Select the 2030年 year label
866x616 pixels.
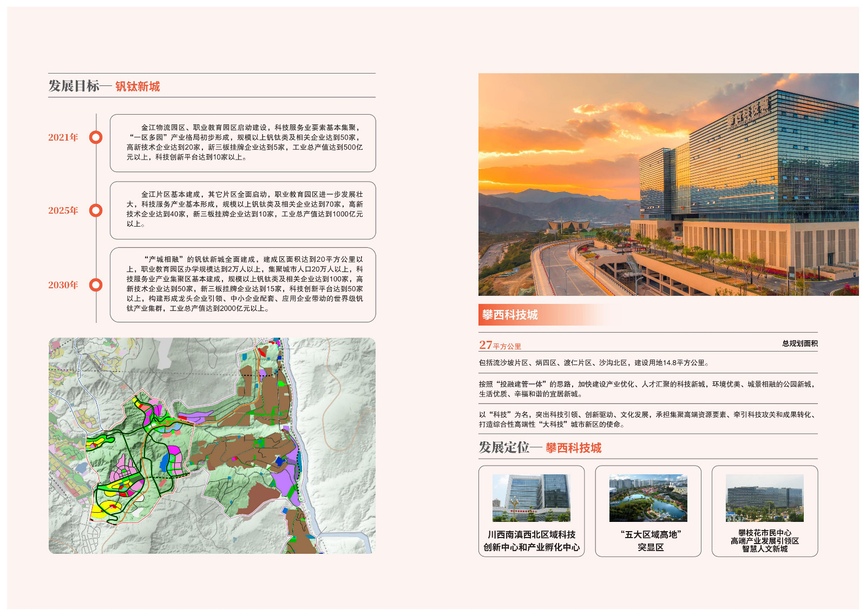pyautogui.click(x=63, y=285)
